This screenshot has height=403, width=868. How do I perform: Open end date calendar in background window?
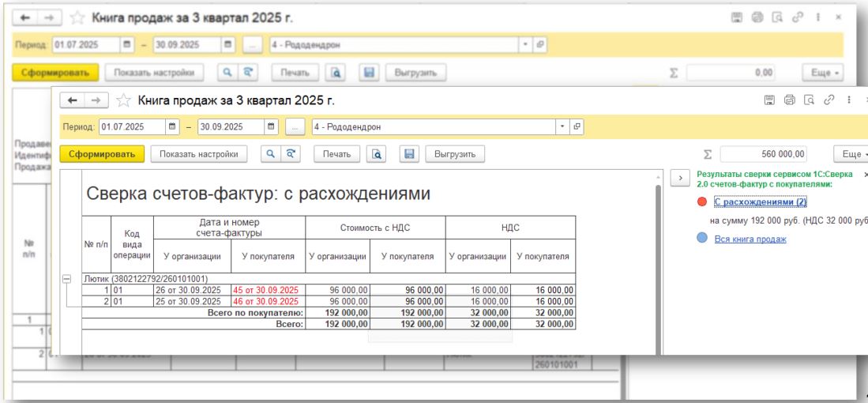click(228, 44)
